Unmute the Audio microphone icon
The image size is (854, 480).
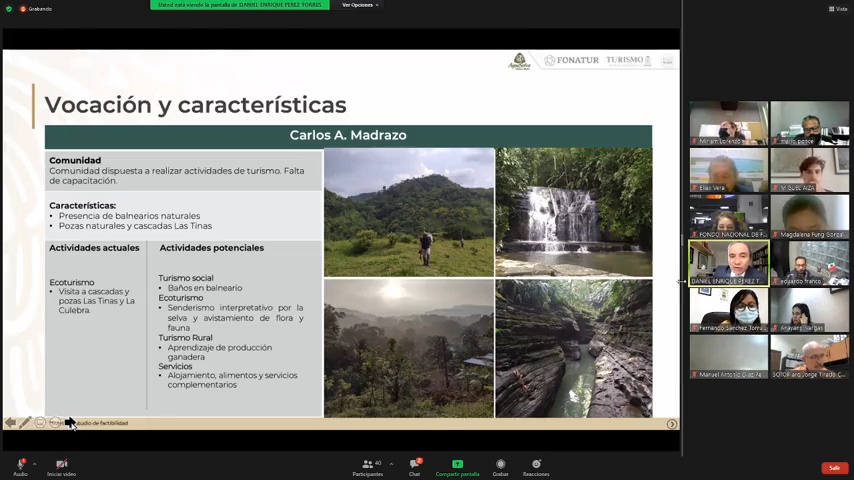(21, 464)
